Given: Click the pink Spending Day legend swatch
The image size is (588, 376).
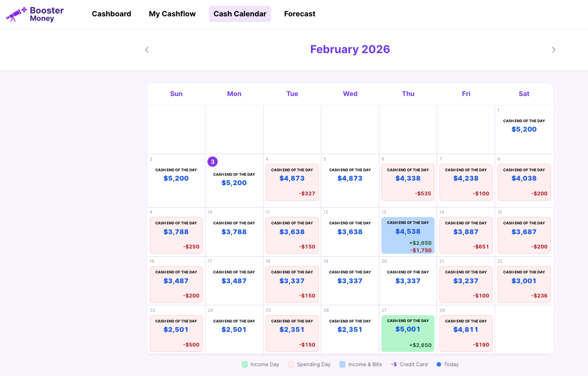Looking at the screenshot, I should point(292,364).
